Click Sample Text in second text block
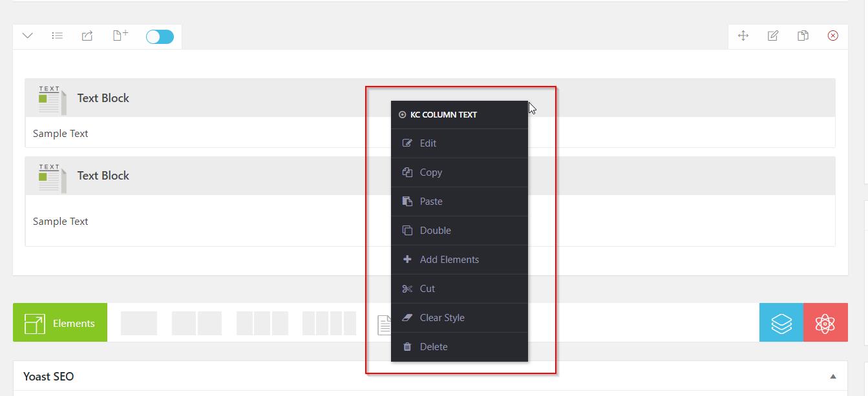Image resolution: width=868 pixels, height=396 pixels. (61, 222)
